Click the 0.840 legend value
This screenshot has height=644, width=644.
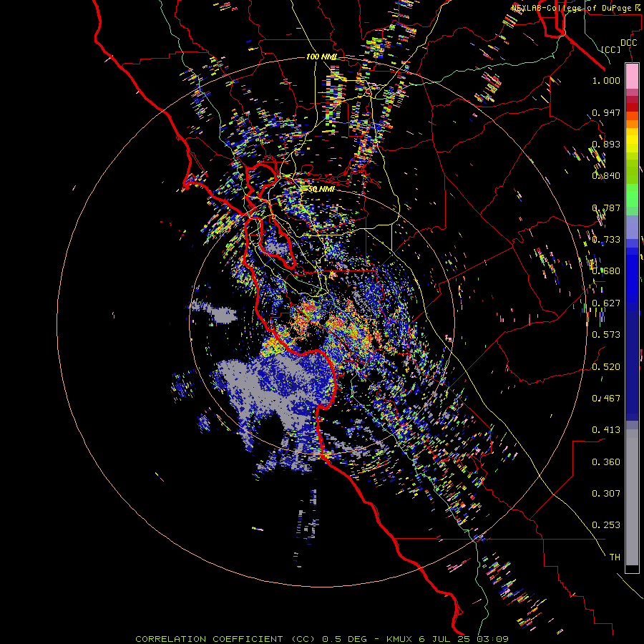point(606,176)
